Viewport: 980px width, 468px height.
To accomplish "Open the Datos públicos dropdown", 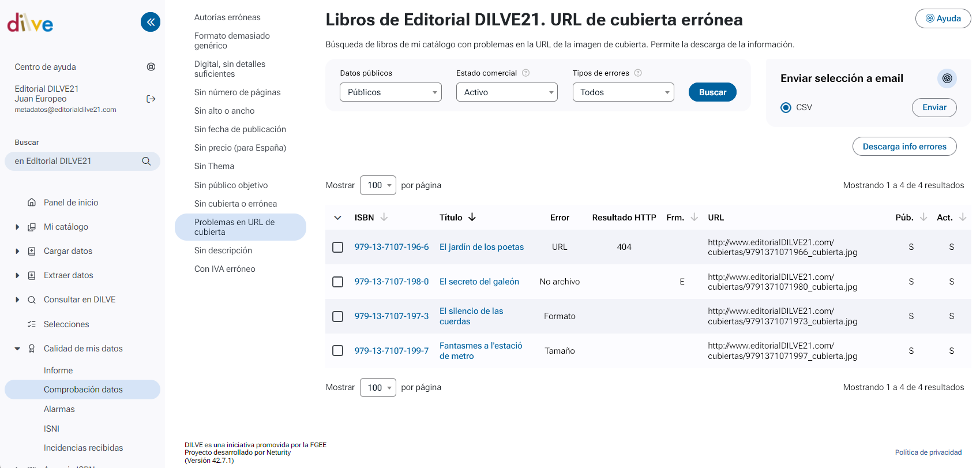I will [x=391, y=92].
